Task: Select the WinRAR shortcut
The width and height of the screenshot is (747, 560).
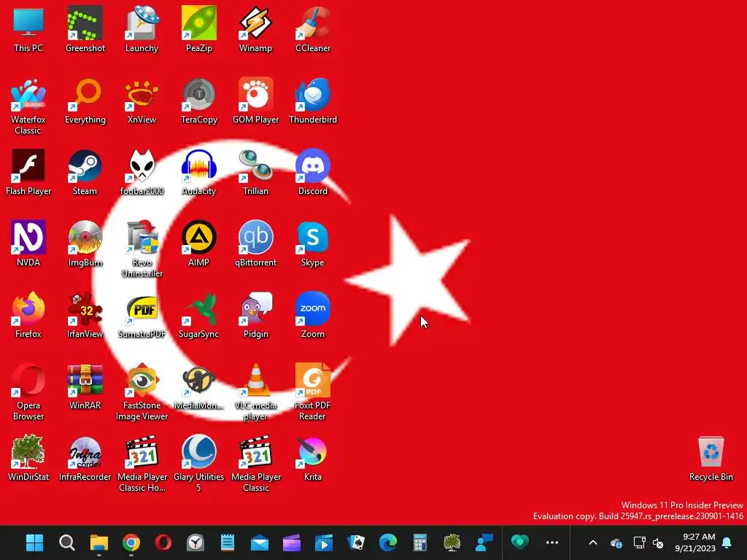Action: click(x=85, y=386)
